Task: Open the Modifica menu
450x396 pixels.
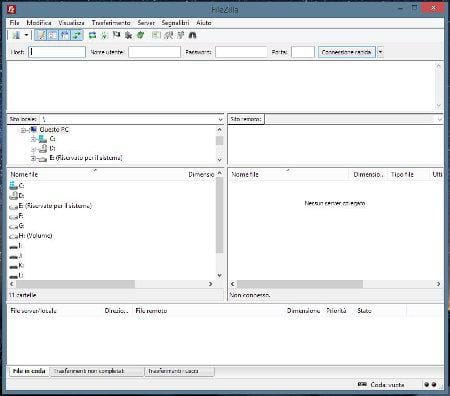Action: click(x=39, y=23)
